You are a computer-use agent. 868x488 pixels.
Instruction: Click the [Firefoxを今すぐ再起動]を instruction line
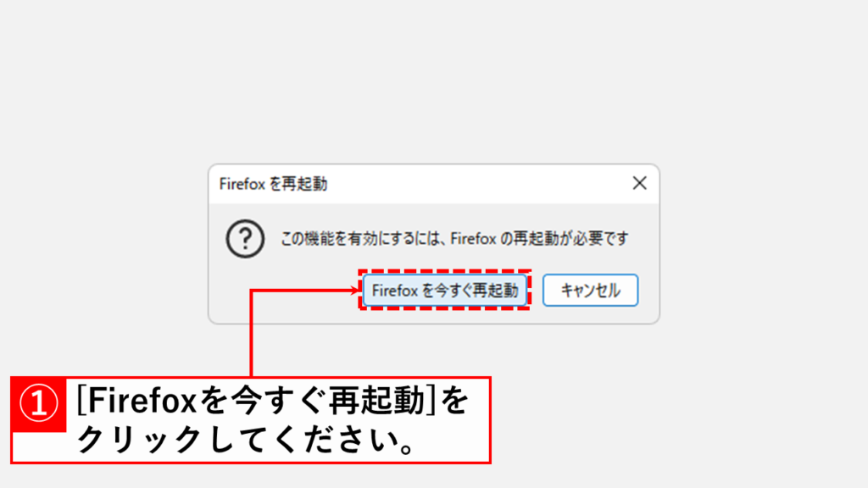pos(272,400)
